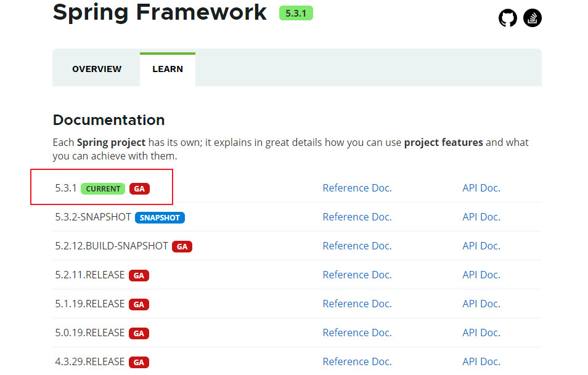Select the version text 5.3.2-SNAPSHOT
588x375 pixels.
(93, 217)
